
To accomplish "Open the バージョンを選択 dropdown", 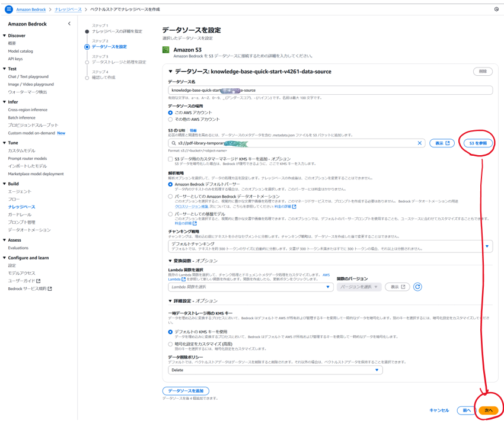I will (359, 287).
